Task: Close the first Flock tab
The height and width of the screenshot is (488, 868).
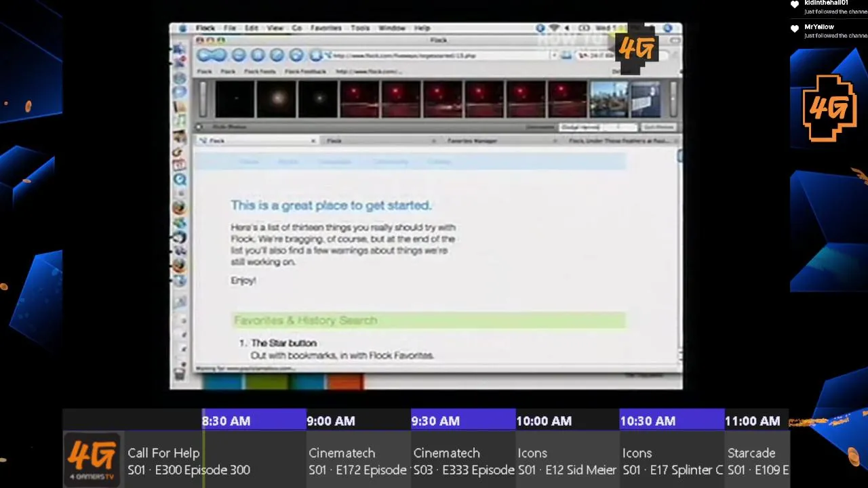Action: [x=313, y=141]
